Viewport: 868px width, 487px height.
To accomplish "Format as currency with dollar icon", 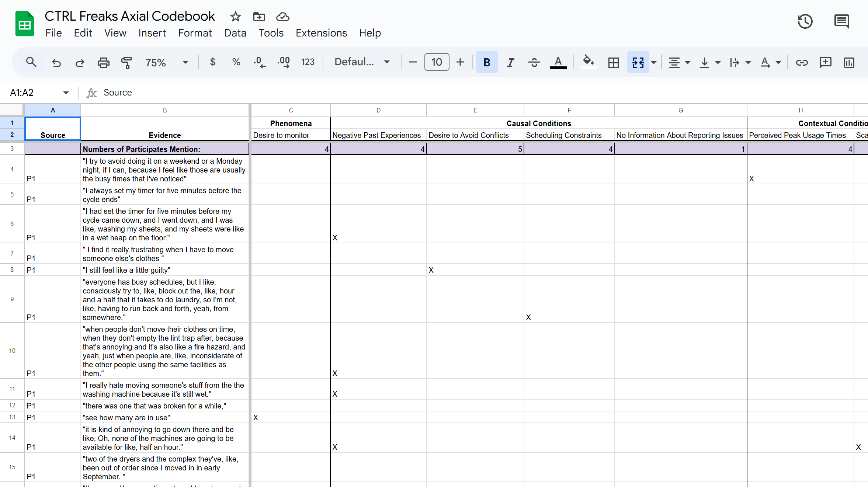I will tap(212, 62).
